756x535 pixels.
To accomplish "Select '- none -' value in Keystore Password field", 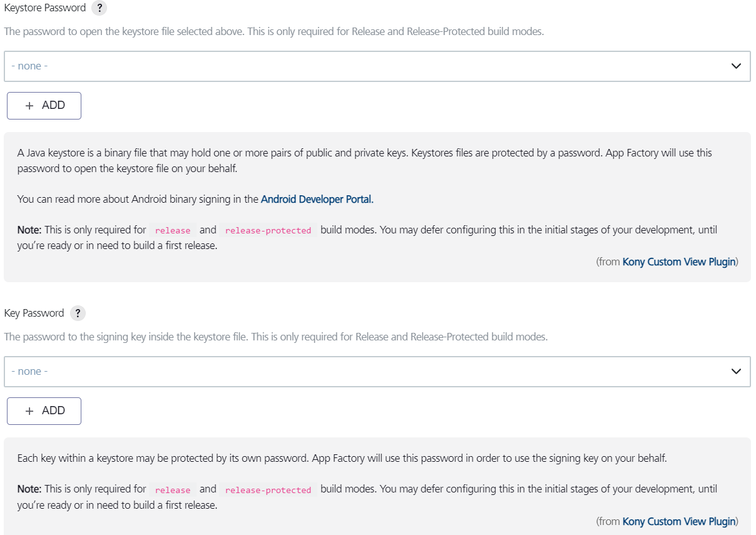I will (x=30, y=66).
